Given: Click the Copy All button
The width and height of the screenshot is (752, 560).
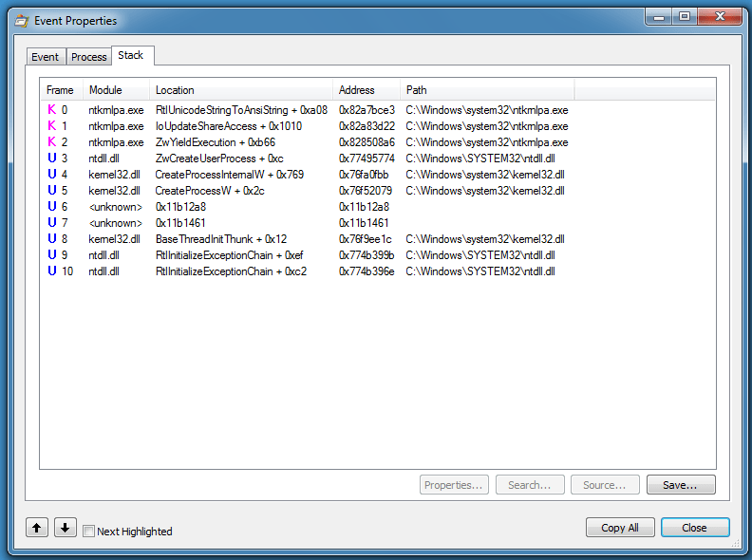Looking at the screenshot, I should (x=619, y=528).
